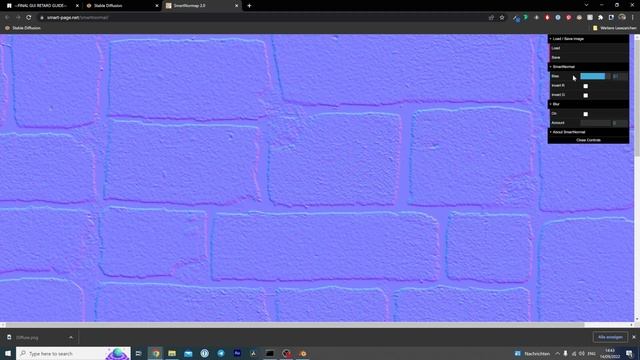Screen dimensions: 640x360
Task: Open options for Diffuse.png download
Action: (x=71, y=338)
